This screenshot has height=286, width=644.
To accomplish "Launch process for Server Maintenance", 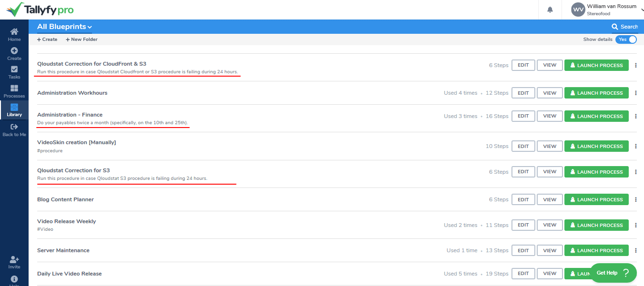I will click(x=596, y=250).
